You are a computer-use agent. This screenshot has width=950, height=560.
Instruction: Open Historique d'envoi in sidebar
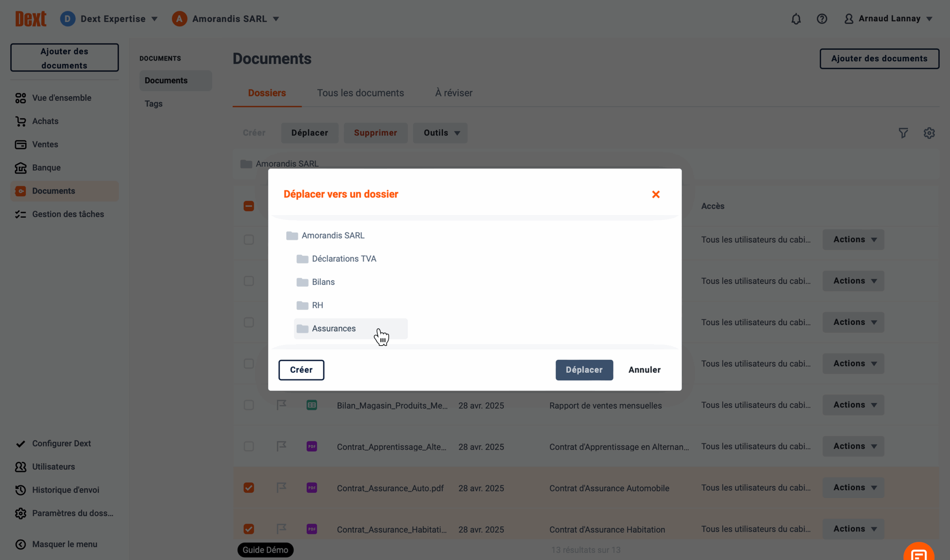(65, 490)
